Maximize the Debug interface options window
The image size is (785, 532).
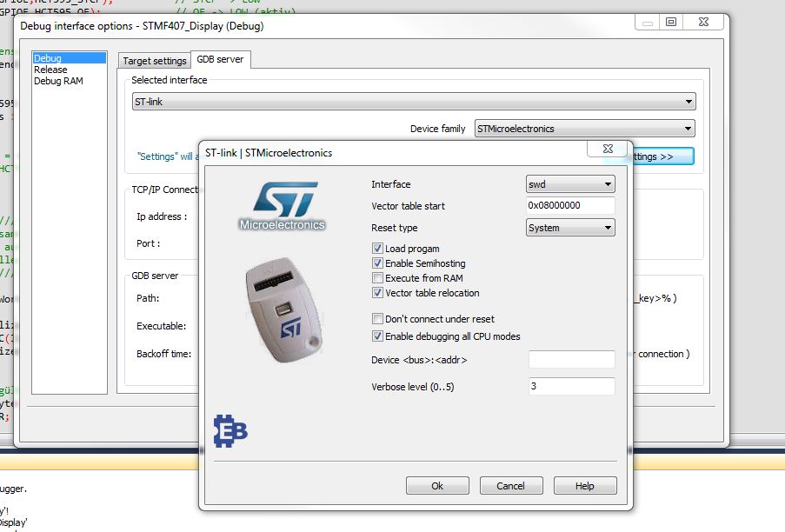point(671,22)
